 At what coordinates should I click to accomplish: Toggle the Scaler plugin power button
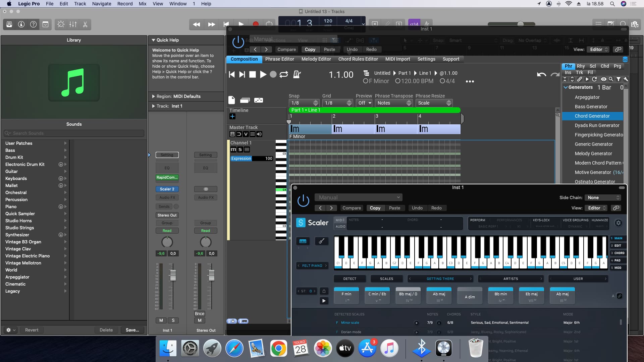tap(303, 201)
